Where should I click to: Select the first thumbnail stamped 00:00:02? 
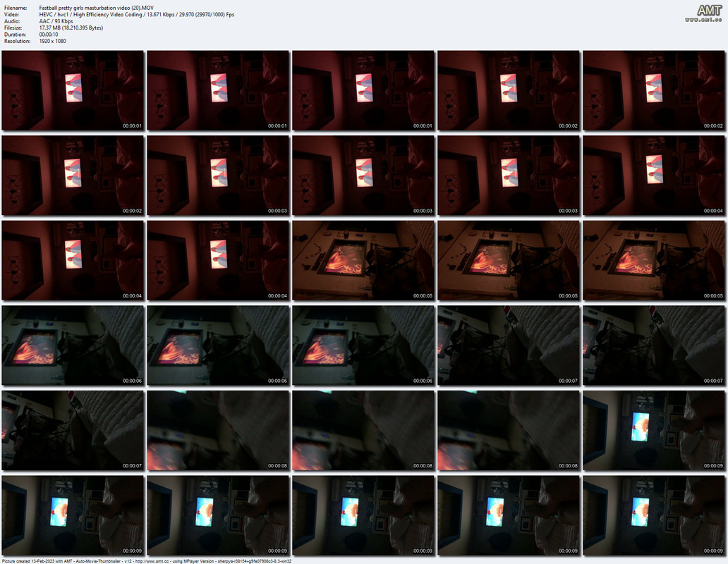point(509,90)
